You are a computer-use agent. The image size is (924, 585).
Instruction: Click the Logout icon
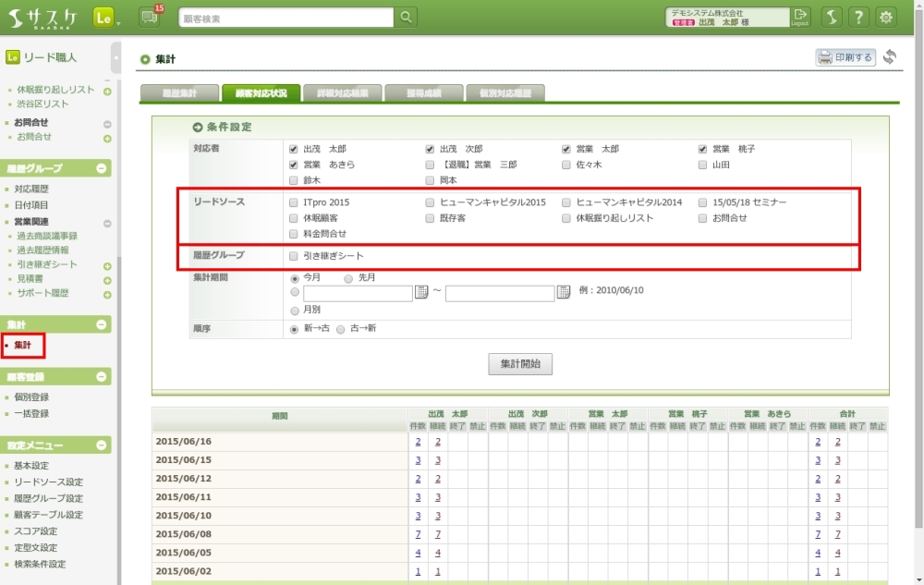point(800,17)
